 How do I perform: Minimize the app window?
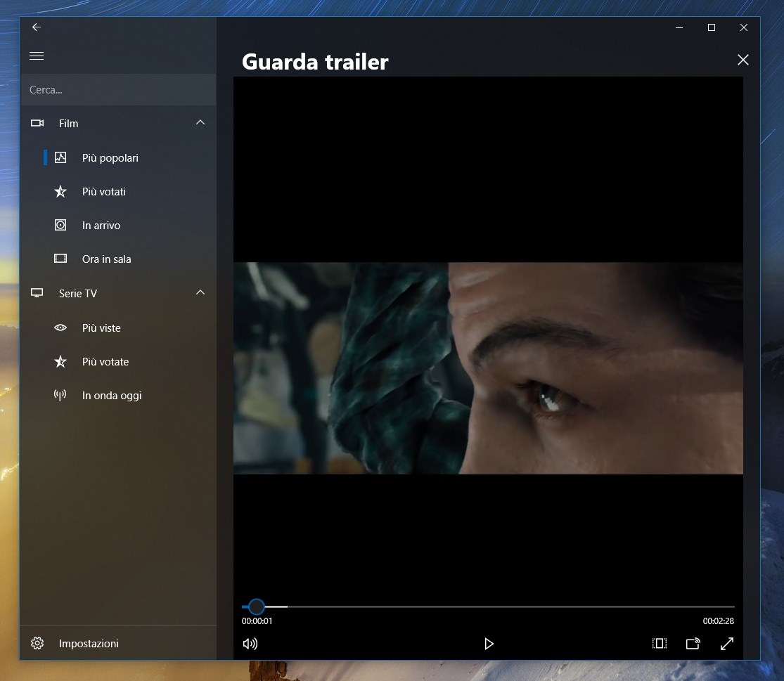point(679,27)
